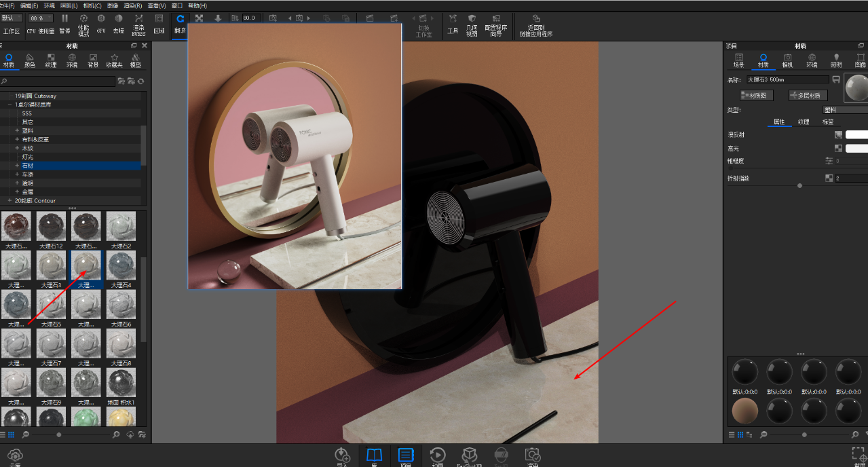Expand the 塑料 folder in material tree

pos(17,130)
